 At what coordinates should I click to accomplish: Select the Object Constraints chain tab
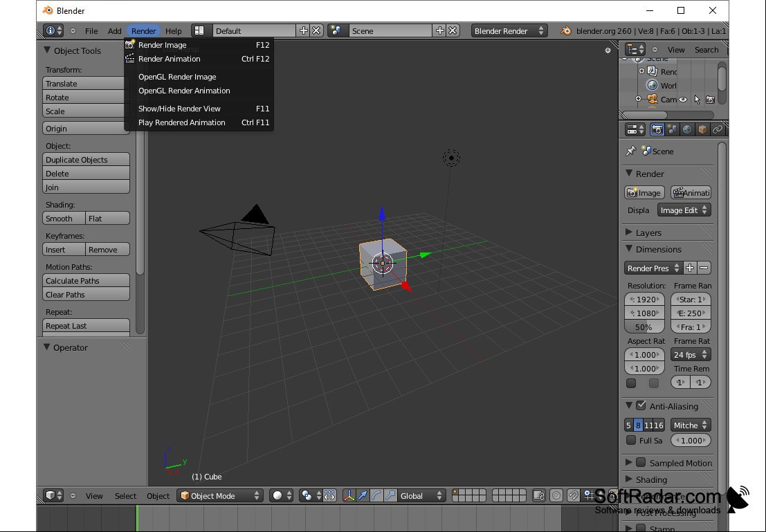(x=717, y=129)
